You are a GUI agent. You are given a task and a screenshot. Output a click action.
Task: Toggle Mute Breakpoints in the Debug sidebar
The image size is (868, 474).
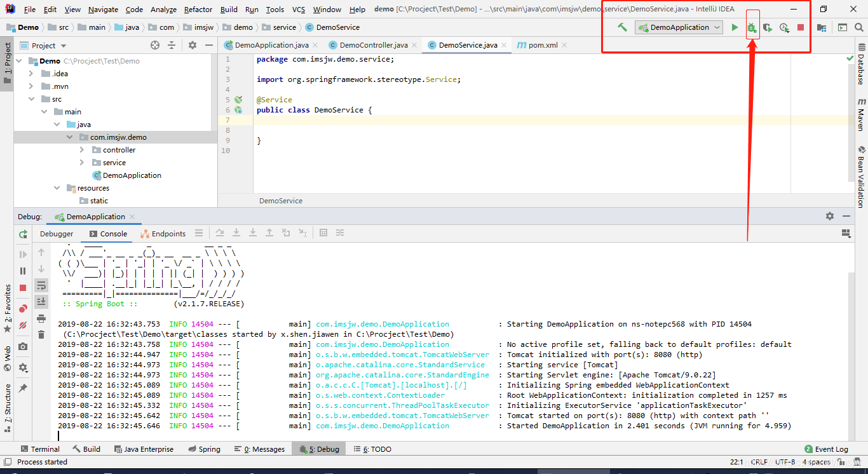click(x=23, y=325)
